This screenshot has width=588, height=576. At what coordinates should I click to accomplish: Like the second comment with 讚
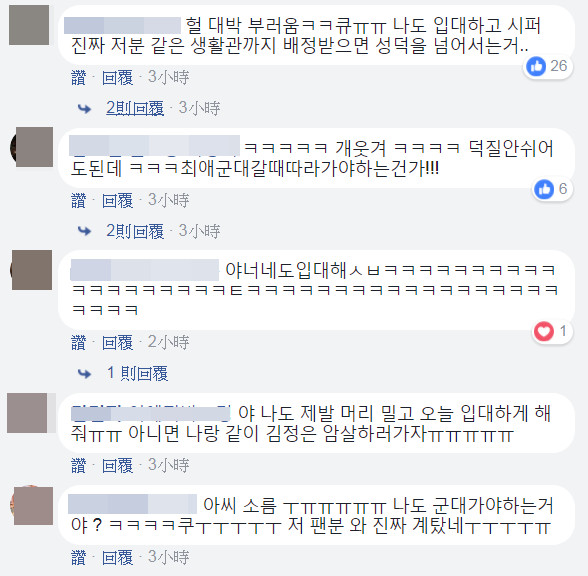78,200
